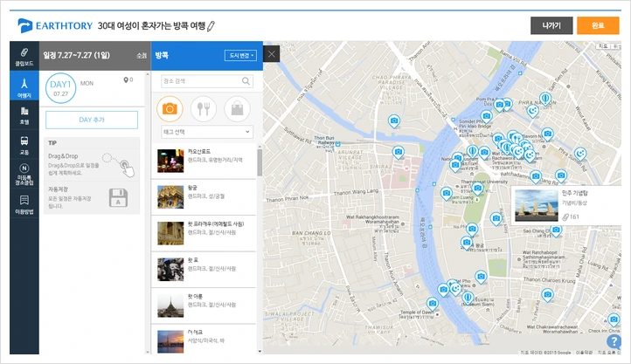This screenshot has height=364, width=631.
Task: Toggle the fork and spoon restaurant filter
Action: (204, 109)
